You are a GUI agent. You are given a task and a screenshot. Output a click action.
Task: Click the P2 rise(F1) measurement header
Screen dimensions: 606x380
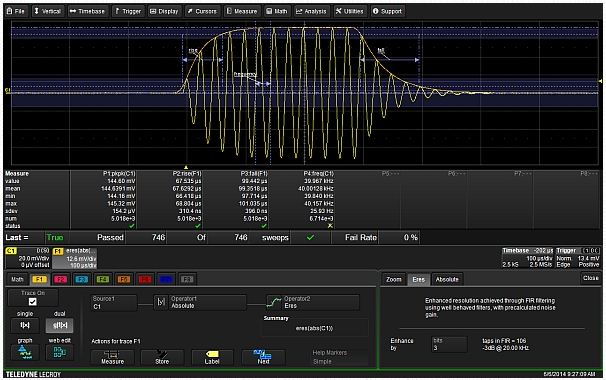[x=187, y=174]
